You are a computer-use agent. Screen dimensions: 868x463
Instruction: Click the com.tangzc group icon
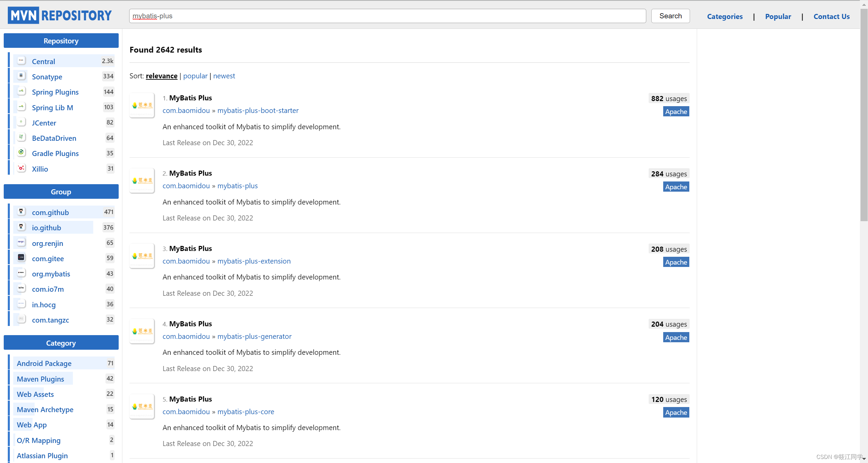[x=21, y=319]
